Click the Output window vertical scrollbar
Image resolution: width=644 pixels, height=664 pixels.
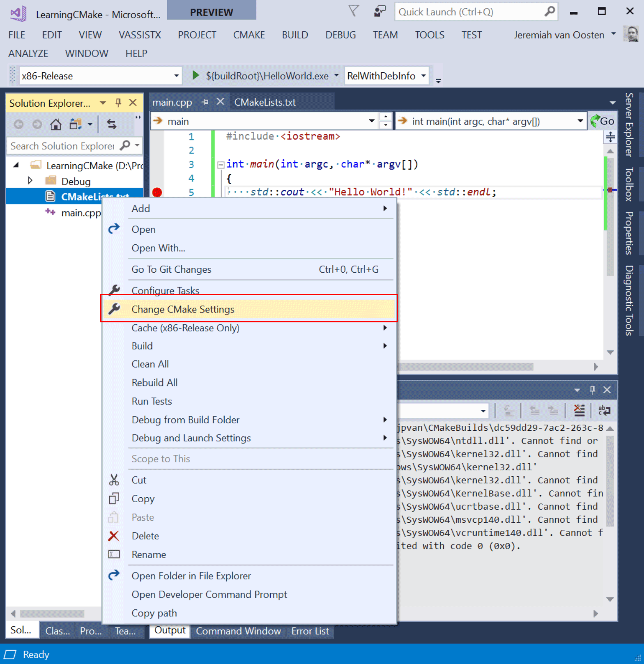coord(610,513)
